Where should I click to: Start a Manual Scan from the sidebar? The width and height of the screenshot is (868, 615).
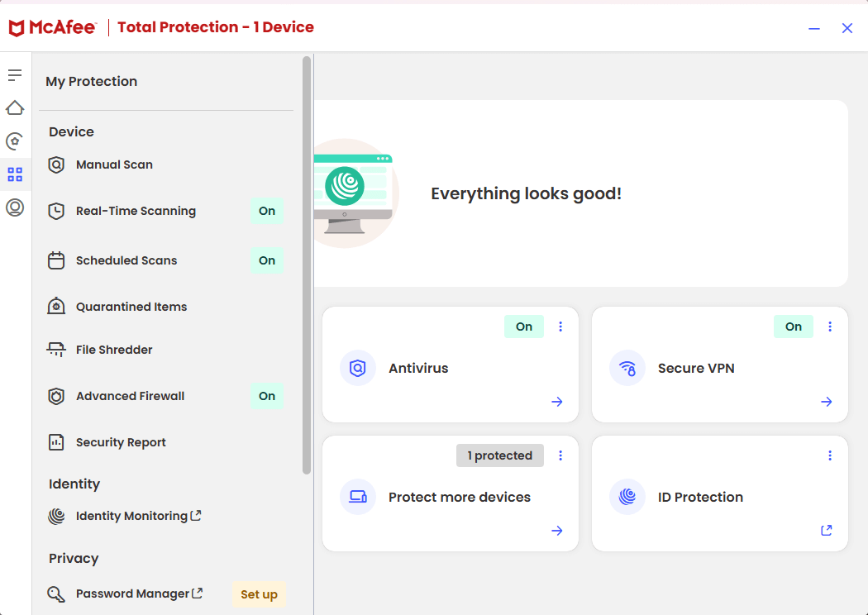113,164
